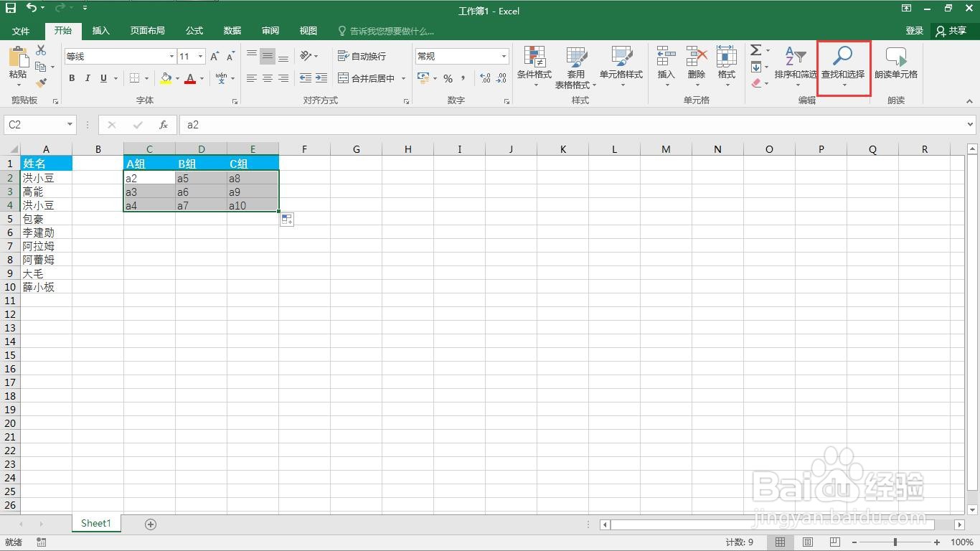This screenshot has width=980, height=551.
Task: Toggle middle vertical alignment
Action: pos(268,56)
